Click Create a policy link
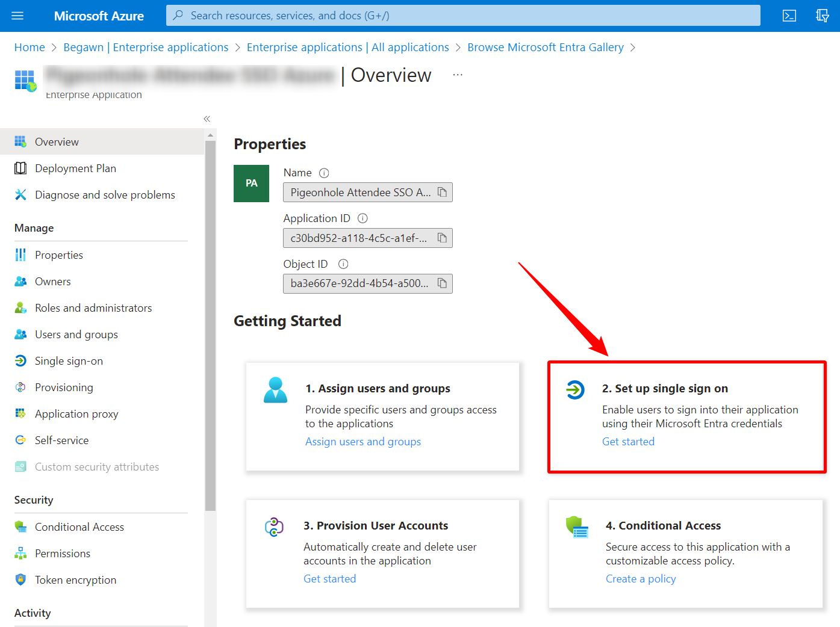 click(x=641, y=579)
